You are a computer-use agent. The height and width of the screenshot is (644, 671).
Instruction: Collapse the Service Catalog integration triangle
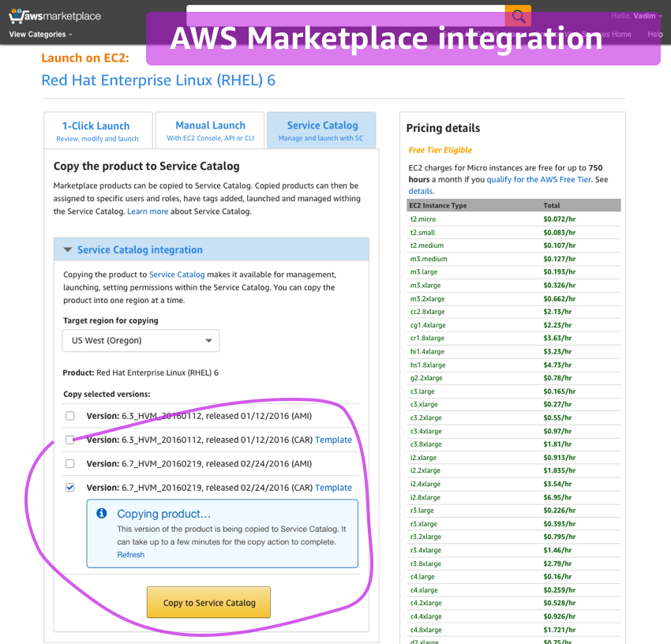68,249
